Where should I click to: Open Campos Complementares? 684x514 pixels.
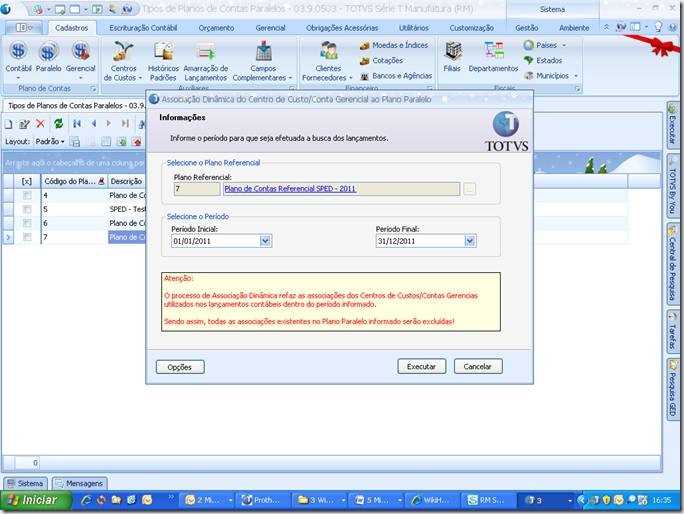(x=263, y=61)
